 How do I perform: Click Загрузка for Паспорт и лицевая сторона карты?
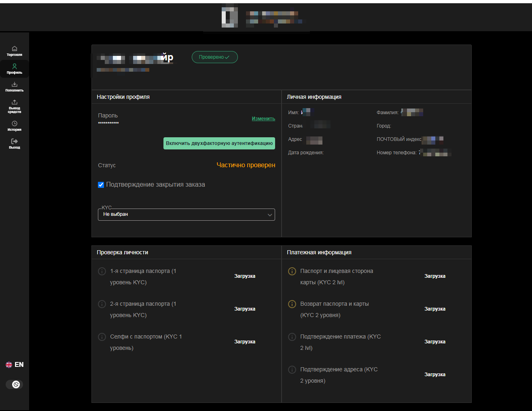point(435,276)
